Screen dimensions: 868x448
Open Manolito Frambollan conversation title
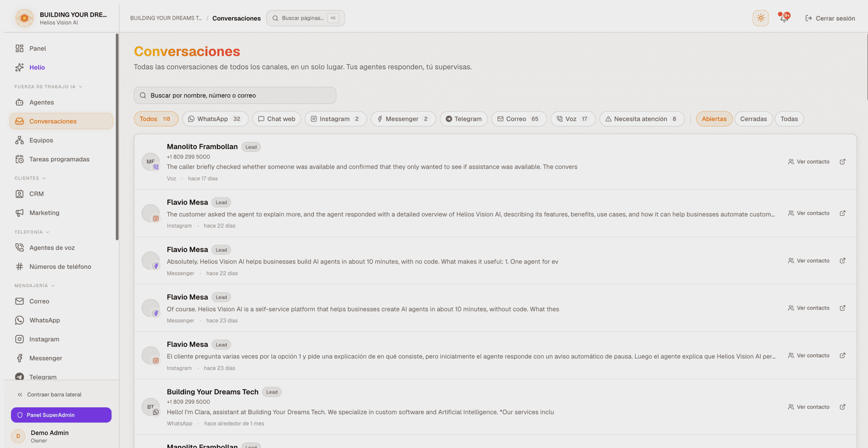coord(202,146)
